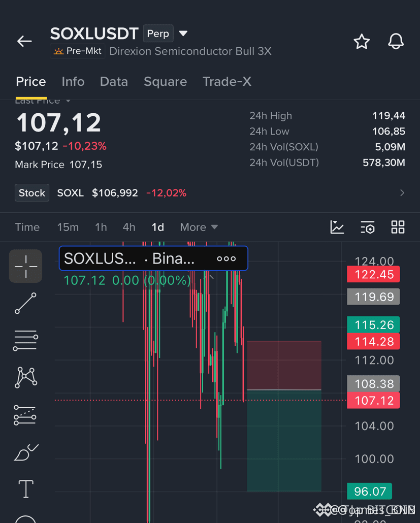Open the chart indicators icon
The height and width of the screenshot is (523, 420).
click(337, 227)
